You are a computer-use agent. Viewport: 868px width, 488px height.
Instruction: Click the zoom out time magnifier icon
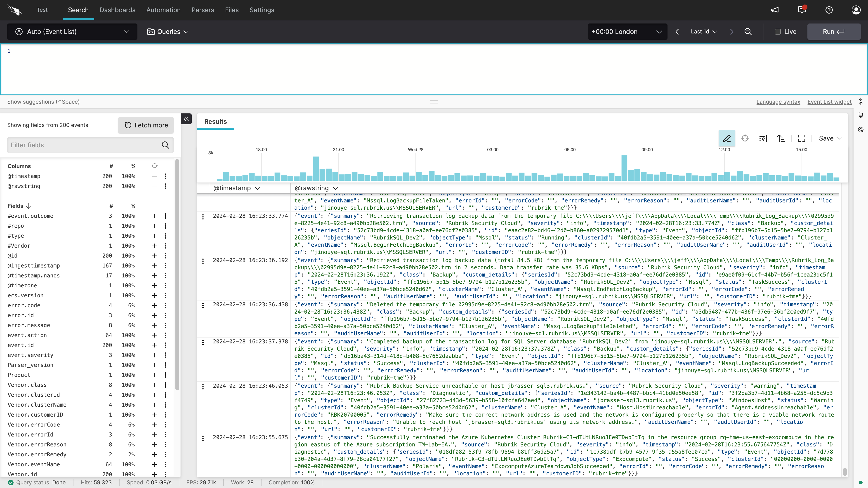(748, 32)
